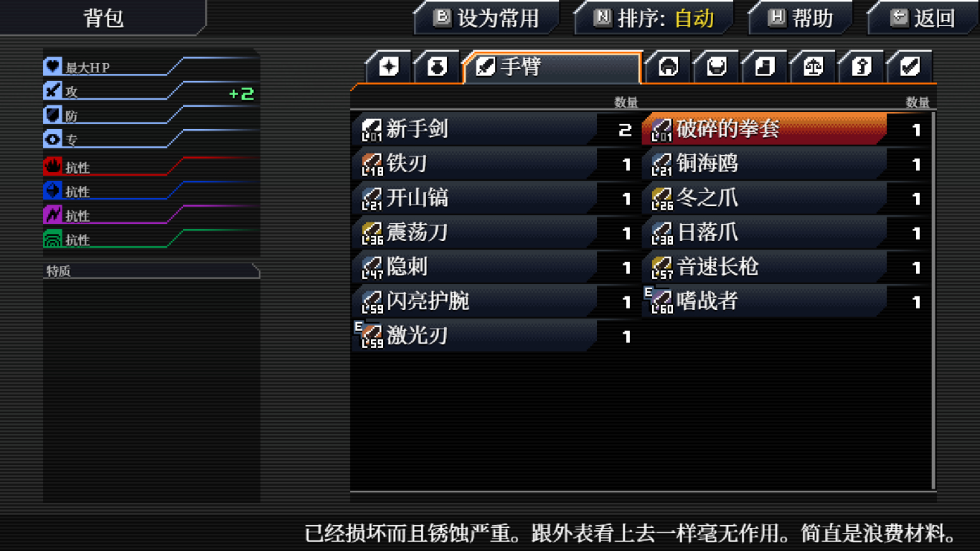Click the 返回 back button
The image size is (980, 551).
(x=923, y=18)
